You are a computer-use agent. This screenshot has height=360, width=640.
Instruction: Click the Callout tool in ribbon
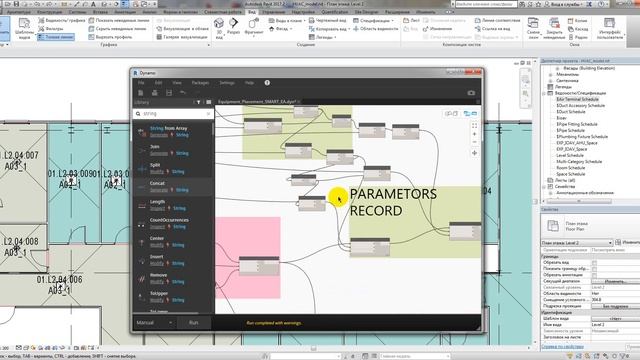(x=253, y=27)
